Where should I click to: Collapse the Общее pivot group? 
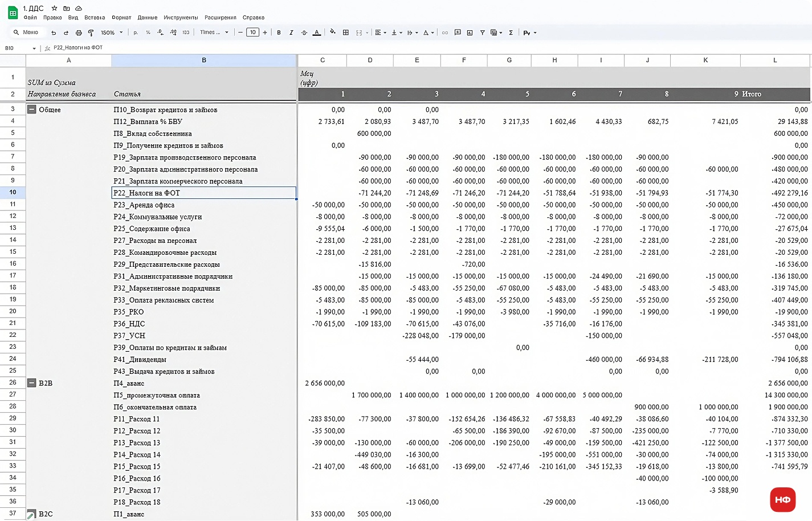tap(32, 109)
